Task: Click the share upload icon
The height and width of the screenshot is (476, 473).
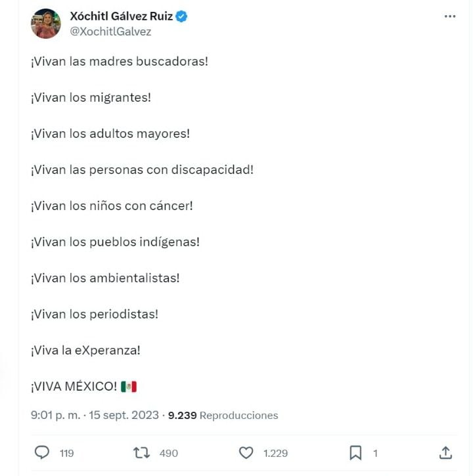Action: coord(445,452)
